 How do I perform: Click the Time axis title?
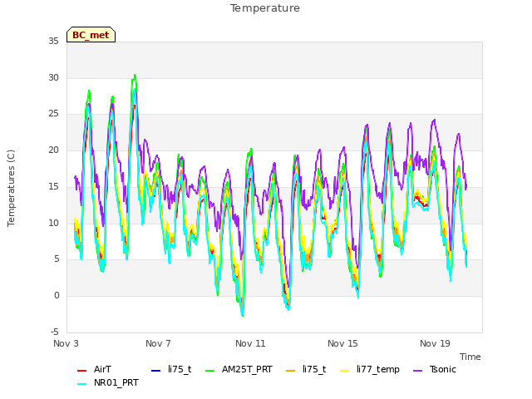pyautogui.click(x=470, y=357)
